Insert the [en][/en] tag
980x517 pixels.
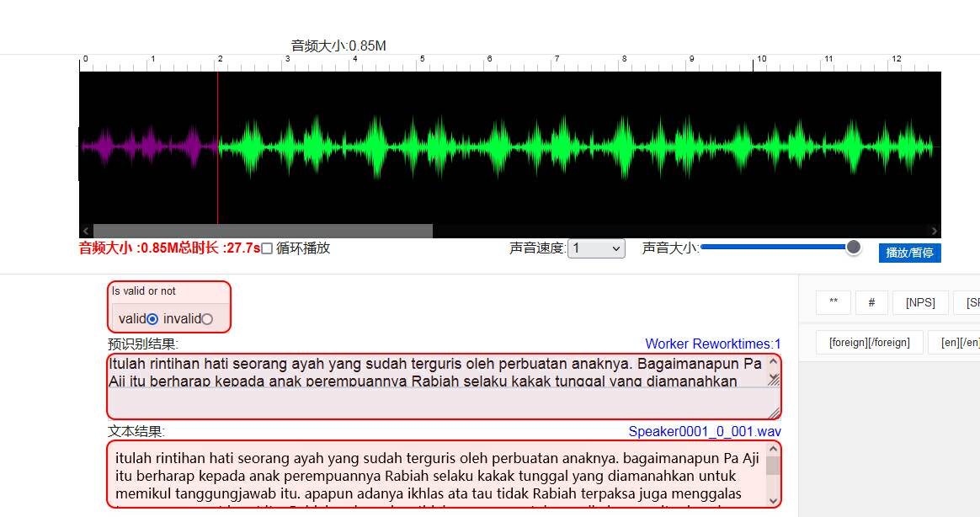tap(955, 343)
